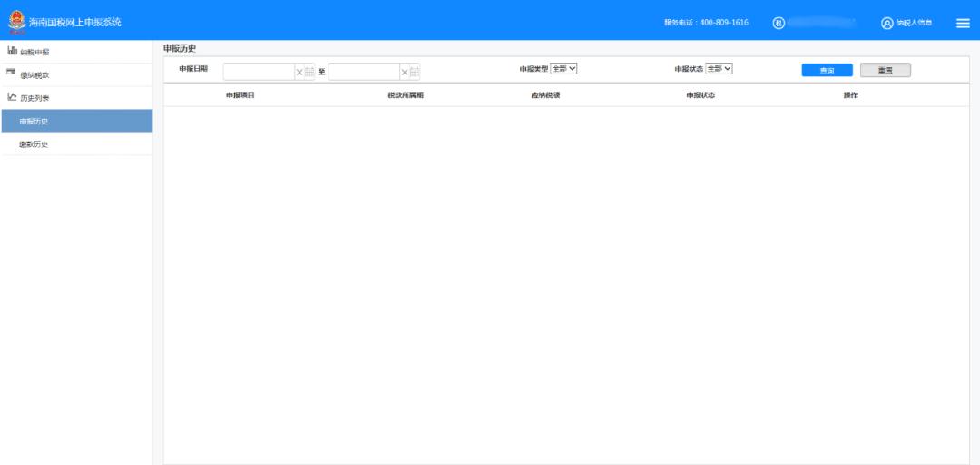Click the circled 税 badge icon
This screenshot has width=980, height=465.
[x=779, y=23]
